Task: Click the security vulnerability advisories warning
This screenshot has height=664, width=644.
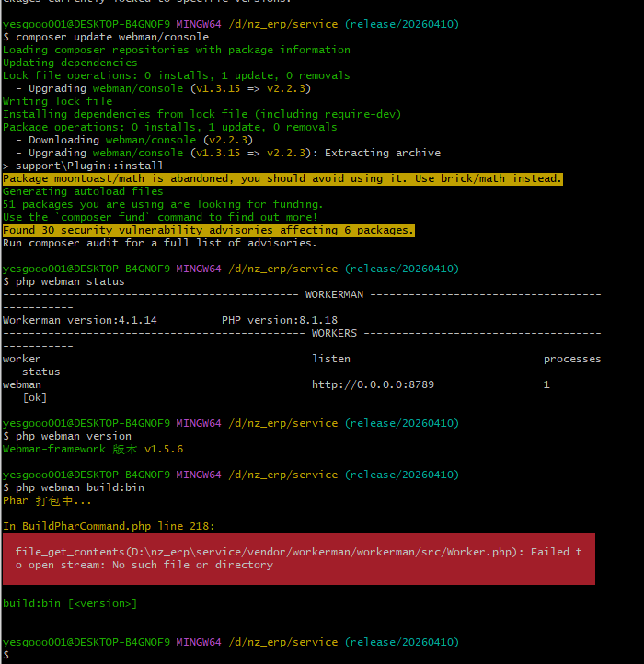Action: (208, 230)
